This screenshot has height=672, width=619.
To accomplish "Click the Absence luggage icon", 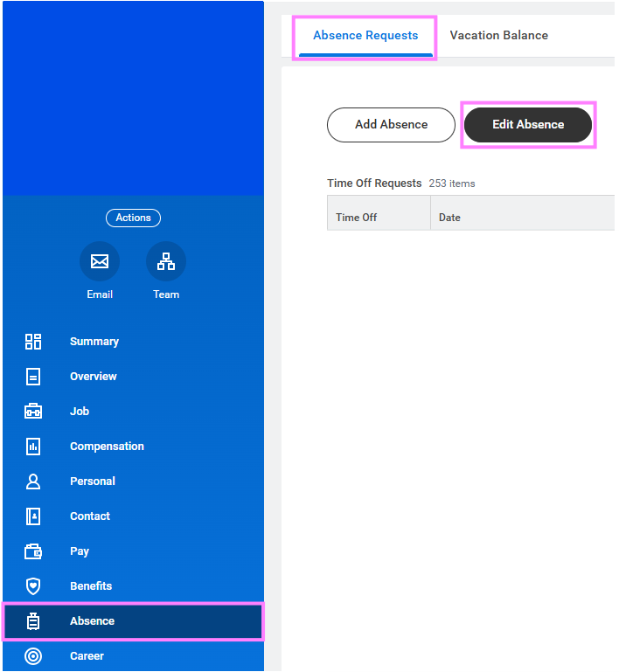I will click(33, 621).
